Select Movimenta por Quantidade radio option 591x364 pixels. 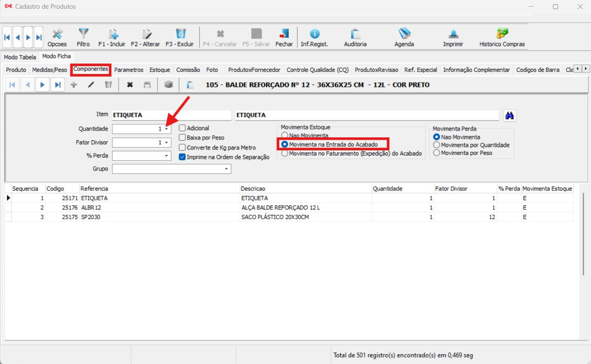(437, 145)
